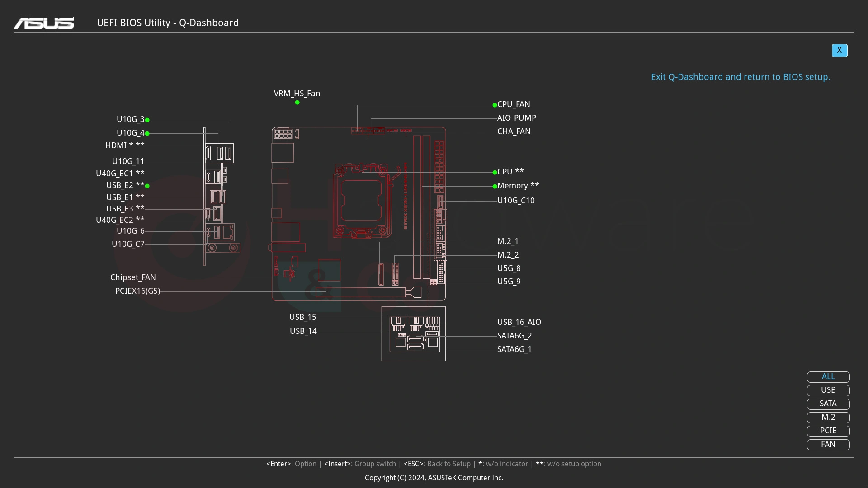Open the SATA6G_1 port option
The width and height of the screenshot is (868, 488).
tap(514, 349)
